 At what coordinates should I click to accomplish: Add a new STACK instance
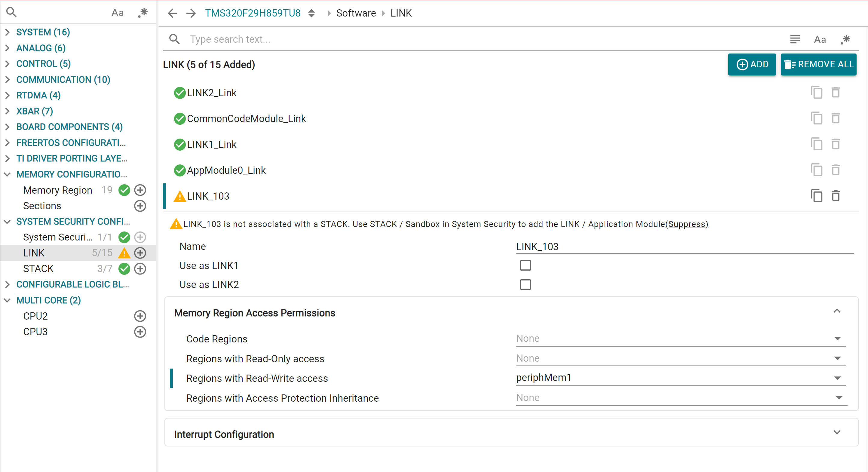[x=140, y=268]
